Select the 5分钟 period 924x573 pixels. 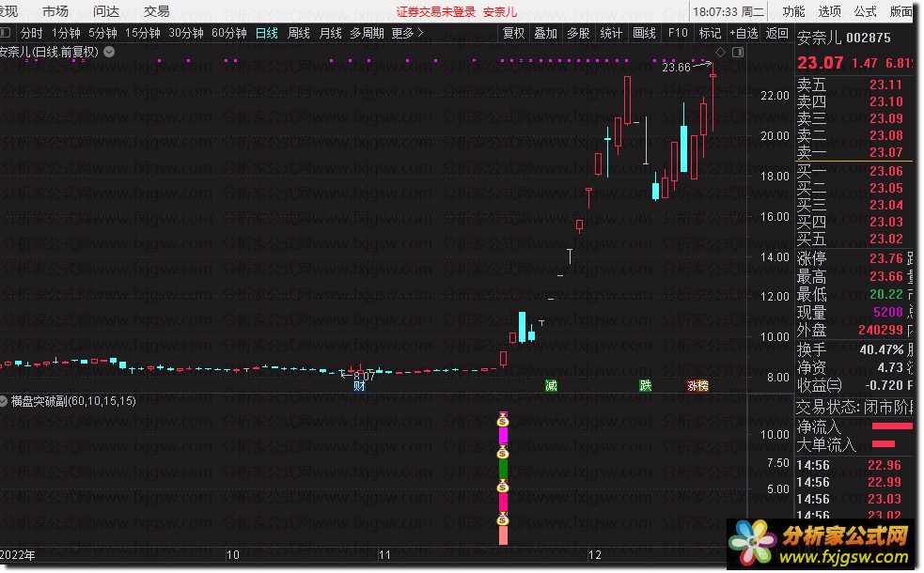click(x=103, y=33)
